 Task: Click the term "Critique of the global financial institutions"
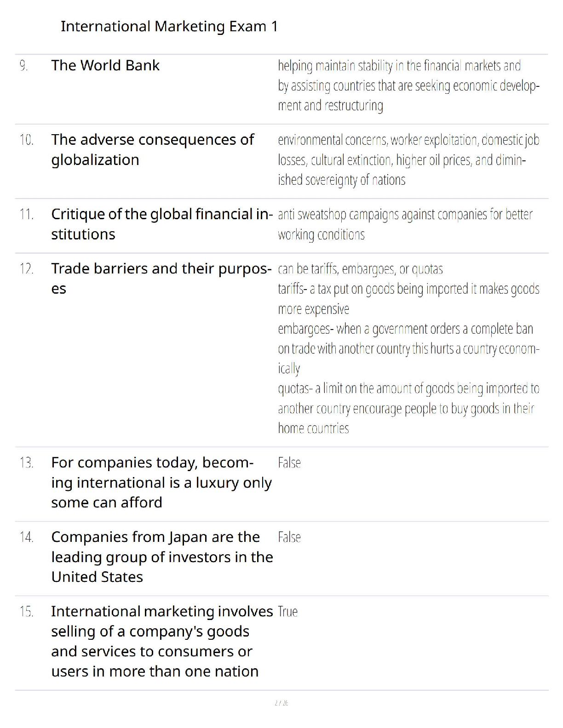point(161,224)
